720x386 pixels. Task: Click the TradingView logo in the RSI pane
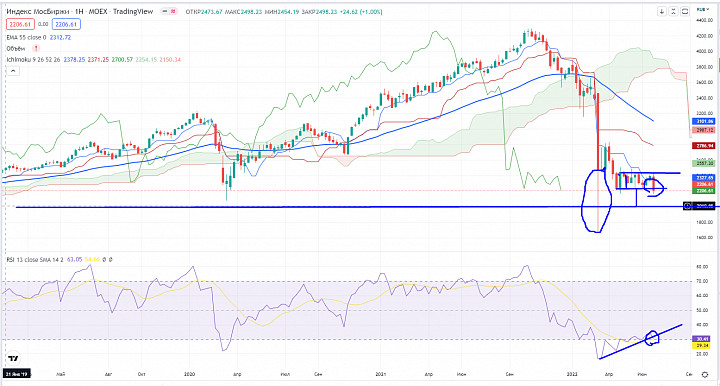(x=13, y=358)
